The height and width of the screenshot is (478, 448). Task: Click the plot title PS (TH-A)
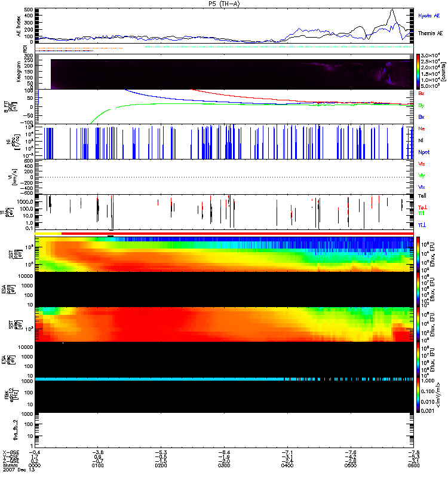coord(224,4)
